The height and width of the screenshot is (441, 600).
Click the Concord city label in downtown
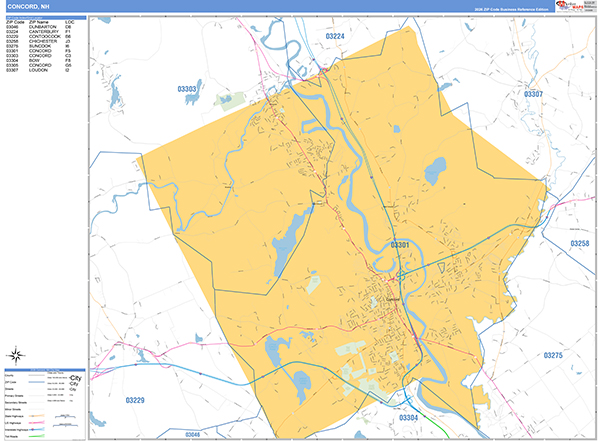(392, 299)
